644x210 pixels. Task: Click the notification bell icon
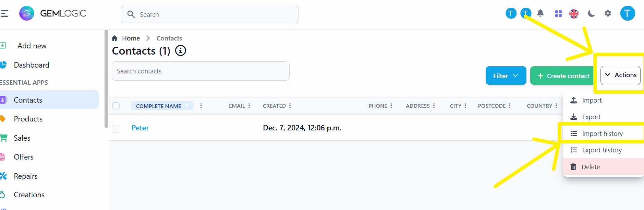pyautogui.click(x=540, y=13)
